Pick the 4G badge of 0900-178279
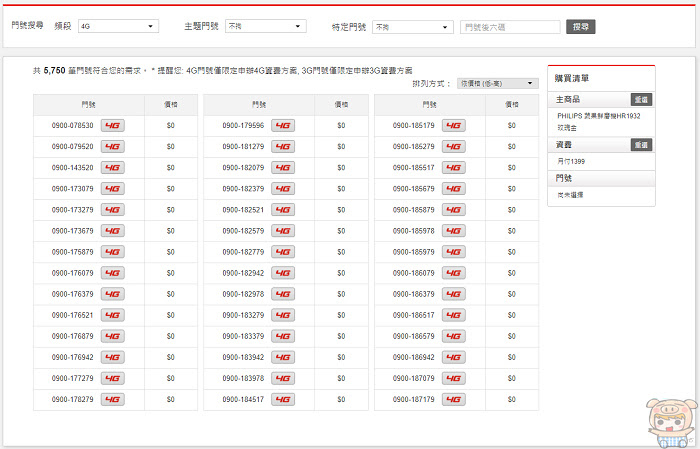700x449 pixels. (112, 399)
